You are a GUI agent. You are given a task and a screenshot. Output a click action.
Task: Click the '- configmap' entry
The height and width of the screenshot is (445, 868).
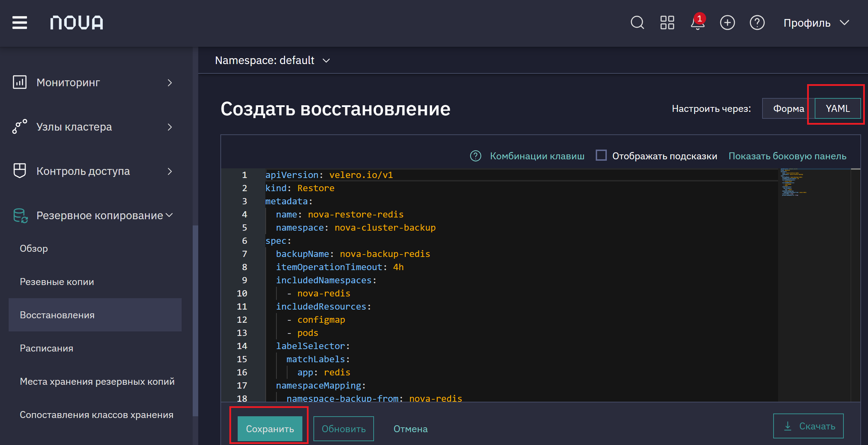pyautogui.click(x=316, y=320)
